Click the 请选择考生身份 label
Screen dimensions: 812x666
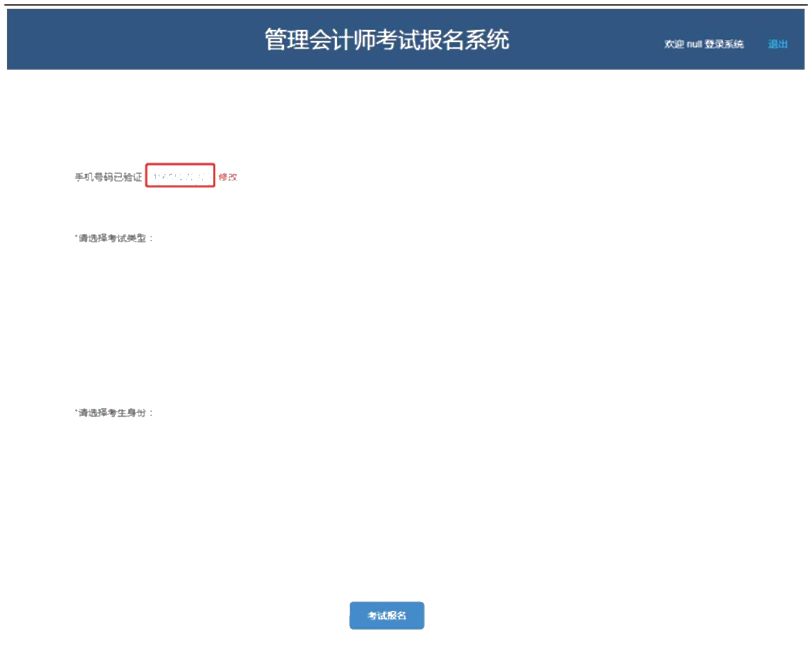click(x=114, y=412)
